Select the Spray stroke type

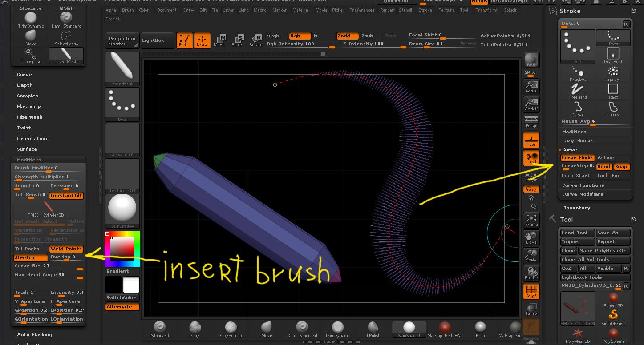click(613, 74)
